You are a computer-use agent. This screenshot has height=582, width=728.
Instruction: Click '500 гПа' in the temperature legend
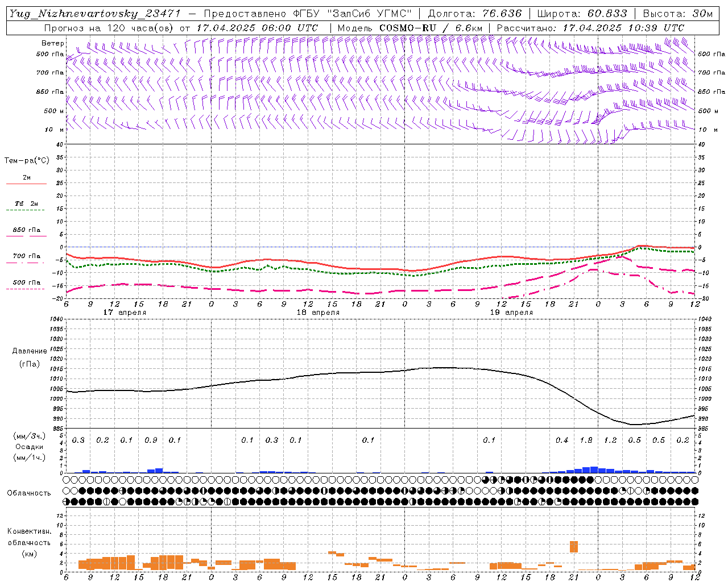coord(27,282)
